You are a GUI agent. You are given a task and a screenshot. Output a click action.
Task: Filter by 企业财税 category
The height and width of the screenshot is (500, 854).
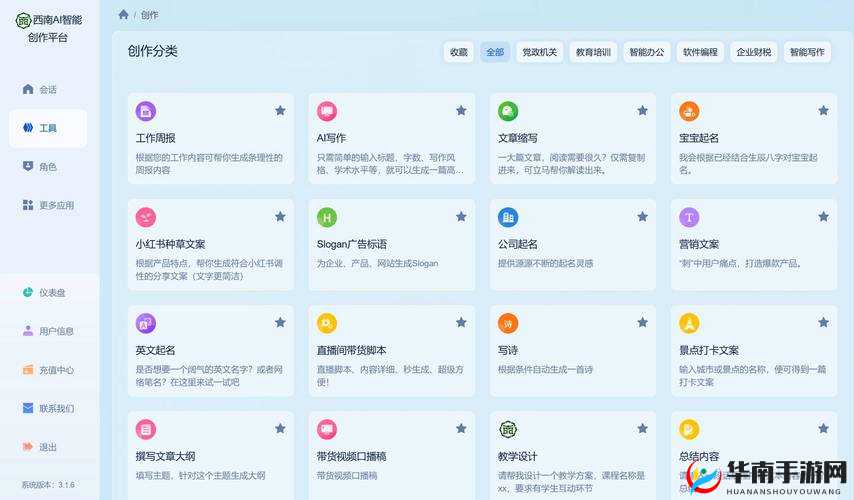tap(754, 52)
